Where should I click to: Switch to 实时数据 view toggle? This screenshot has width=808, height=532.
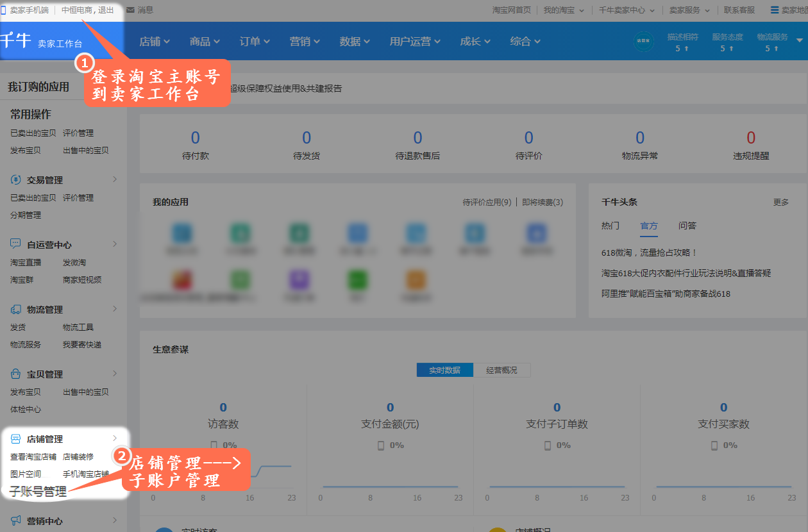pyautogui.click(x=444, y=370)
